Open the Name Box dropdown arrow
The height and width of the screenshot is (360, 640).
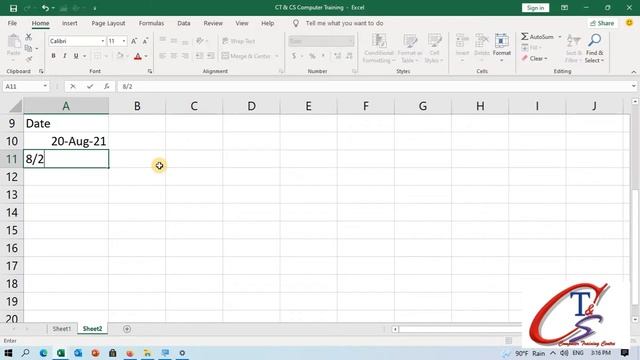pos(45,86)
